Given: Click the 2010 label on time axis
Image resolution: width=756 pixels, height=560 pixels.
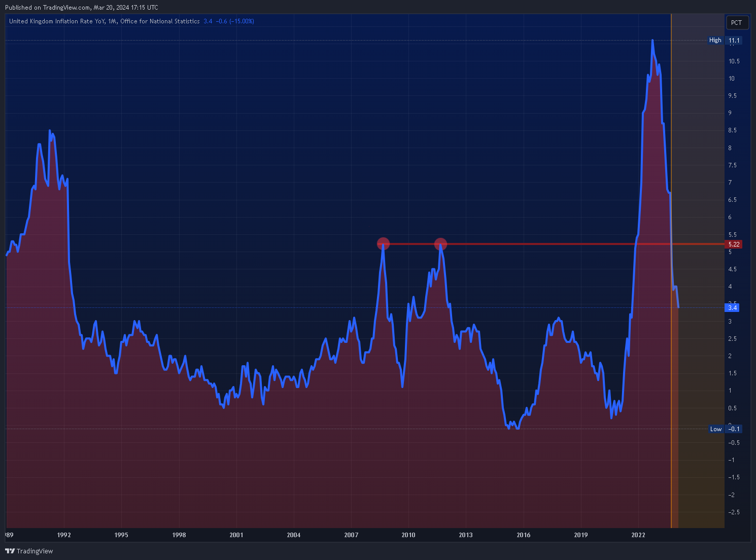Looking at the screenshot, I should click(408, 535).
